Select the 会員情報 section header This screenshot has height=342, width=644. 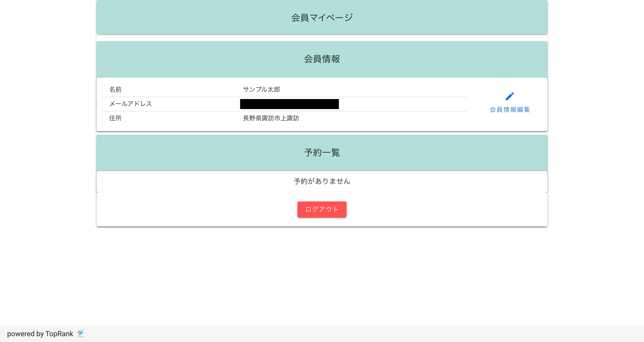coord(322,59)
